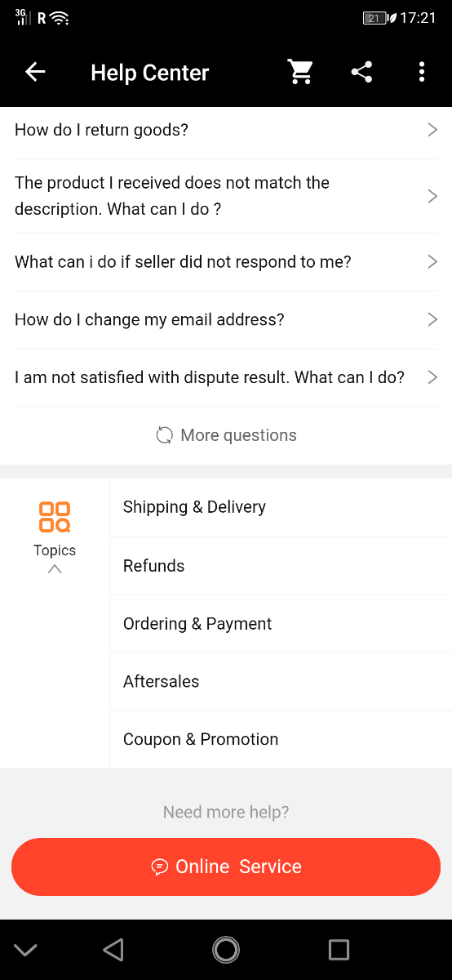
Task: Tap the refresh icon beside More questions
Action: [165, 435]
